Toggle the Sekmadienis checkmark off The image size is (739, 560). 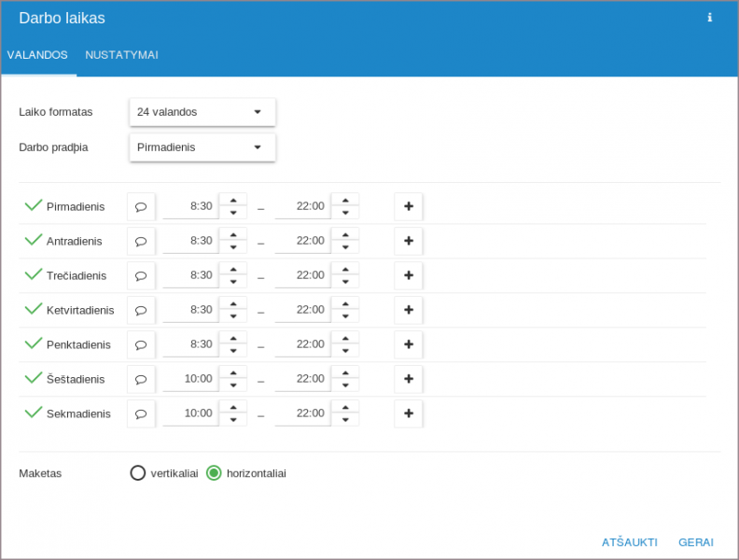pyautogui.click(x=34, y=413)
